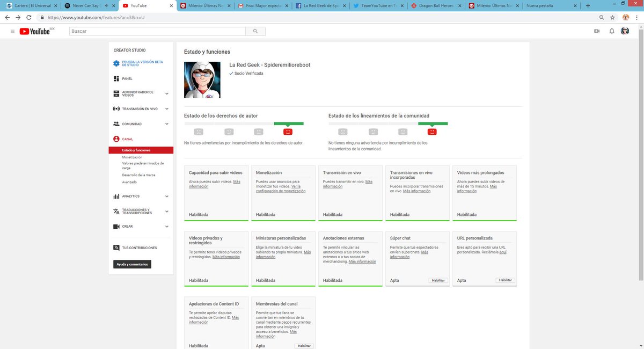Switch to Nueva pestaña tab
Viewport: 644px width, 349px height.
(x=552, y=5)
